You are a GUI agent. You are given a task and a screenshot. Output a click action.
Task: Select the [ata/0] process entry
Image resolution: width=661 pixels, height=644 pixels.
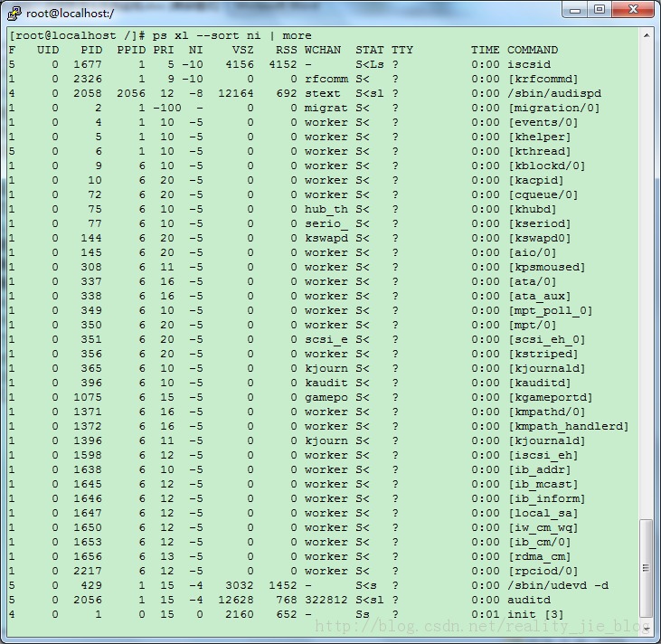tap(533, 281)
